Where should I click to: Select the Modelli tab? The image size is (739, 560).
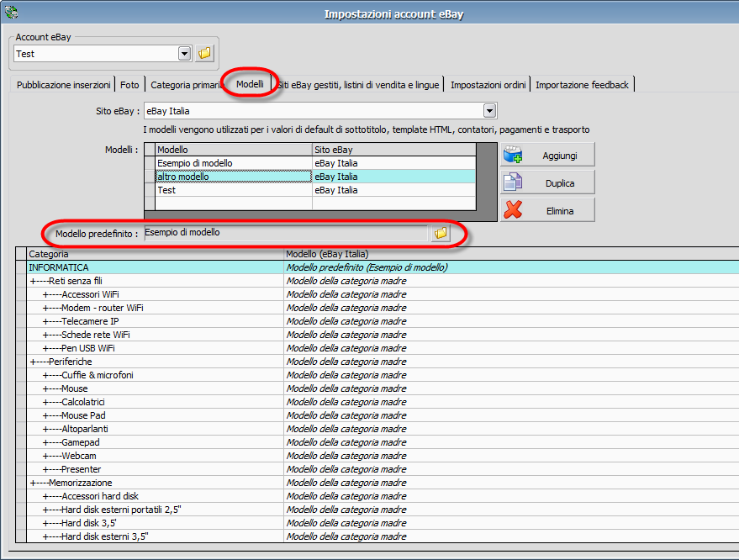tap(250, 84)
